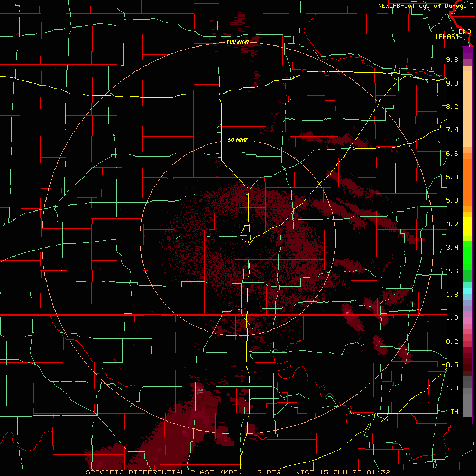The width and height of the screenshot is (476, 476).
Task: Click the 01:32 timestamp
Action: [380, 472]
